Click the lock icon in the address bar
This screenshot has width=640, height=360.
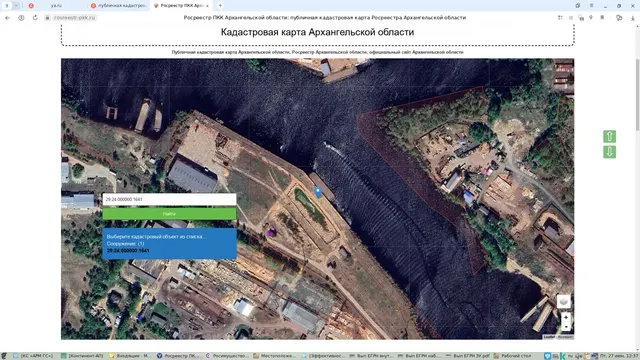47,18
